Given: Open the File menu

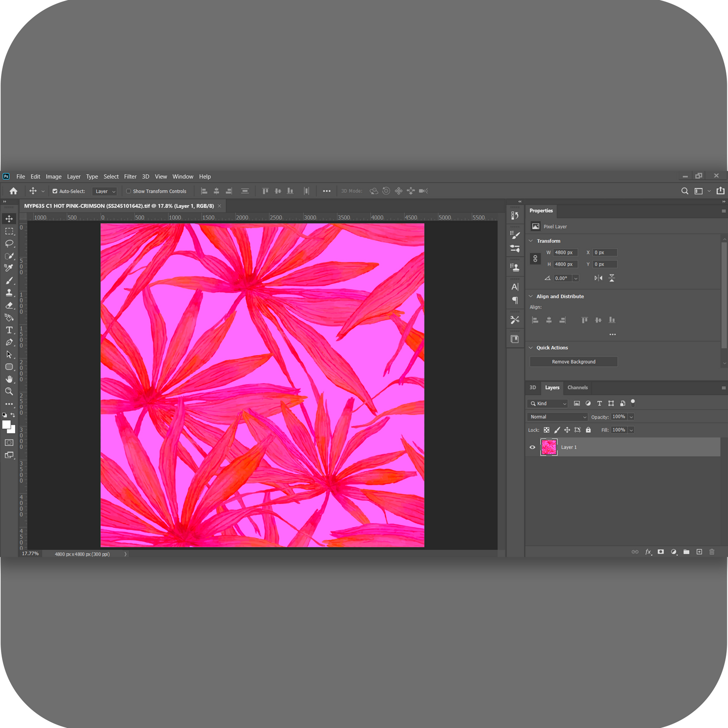Looking at the screenshot, I should pos(21,177).
